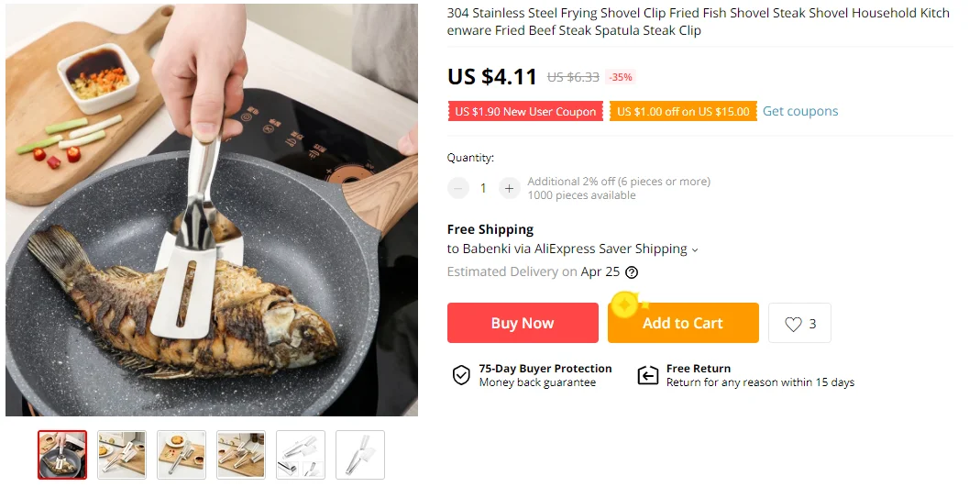Increase quantity with the plus button
Image resolution: width=980 pixels, height=487 pixels.
pyautogui.click(x=510, y=188)
